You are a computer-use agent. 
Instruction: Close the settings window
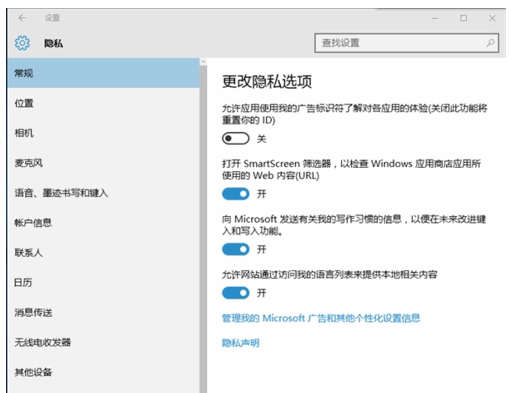(492, 18)
